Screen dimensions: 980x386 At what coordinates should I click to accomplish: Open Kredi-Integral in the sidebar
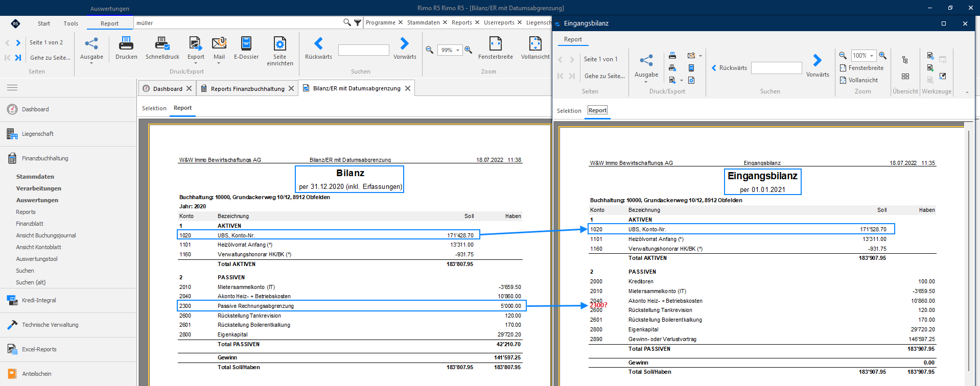(x=39, y=300)
